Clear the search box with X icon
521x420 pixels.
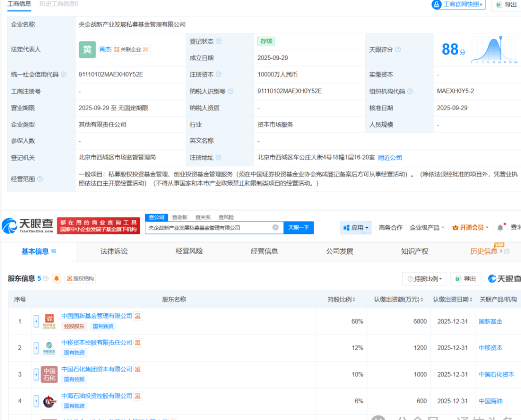pyautogui.click(x=275, y=228)
